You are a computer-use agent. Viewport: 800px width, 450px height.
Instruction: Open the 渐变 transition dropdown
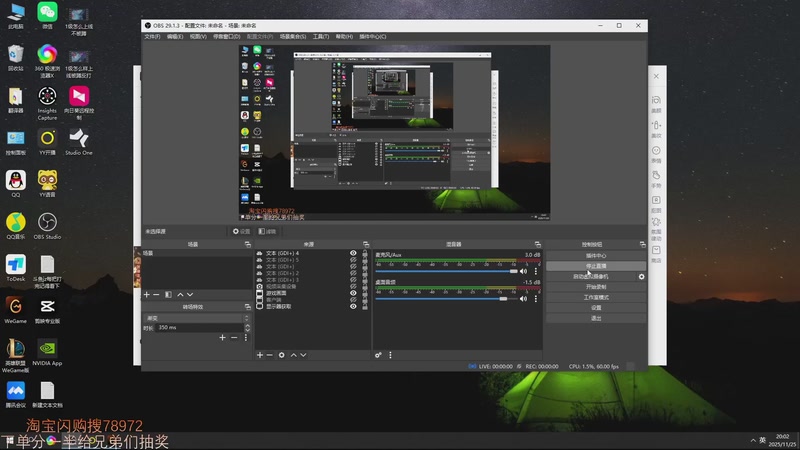tap(196, 318)
